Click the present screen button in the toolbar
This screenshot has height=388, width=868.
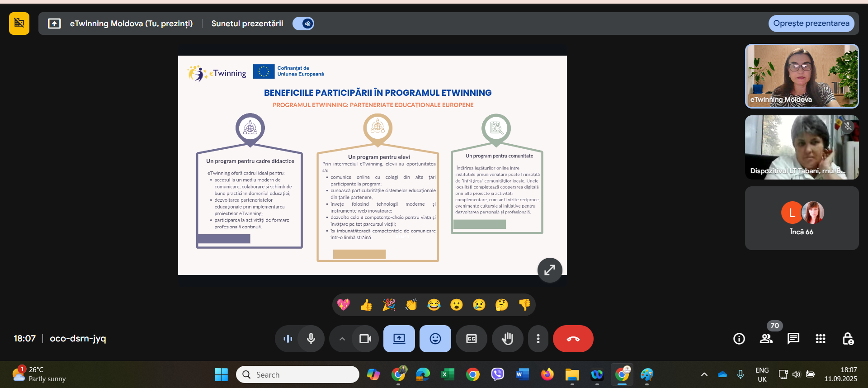click(x=399, y=339)
